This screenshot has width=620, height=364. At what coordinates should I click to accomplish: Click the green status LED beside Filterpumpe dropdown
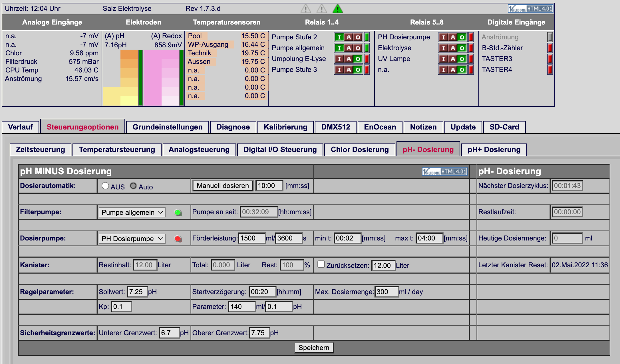[178, 213]
